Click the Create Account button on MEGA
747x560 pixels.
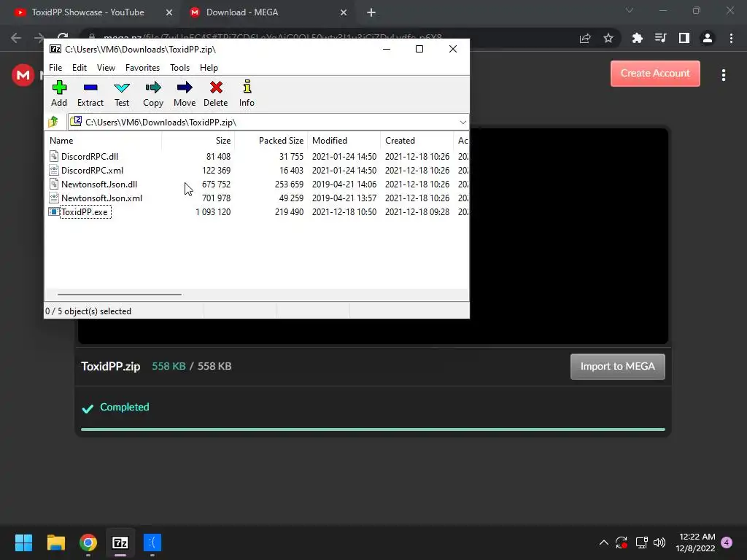tap(655, 74)
